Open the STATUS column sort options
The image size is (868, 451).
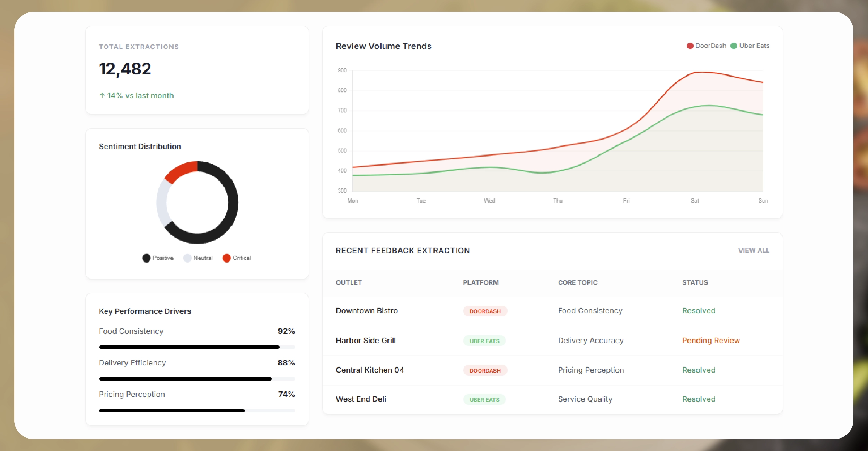tap(694, 283)
